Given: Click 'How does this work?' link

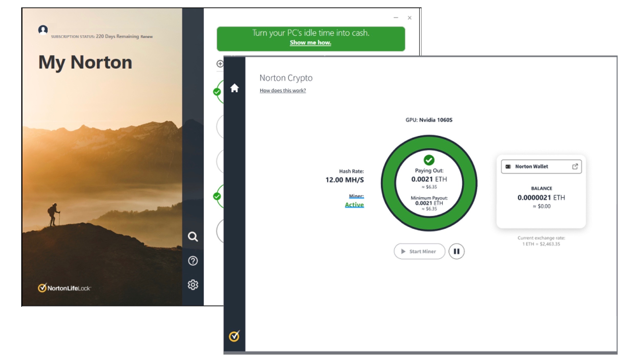Looking at the screenshot, I should click(283, 91).
